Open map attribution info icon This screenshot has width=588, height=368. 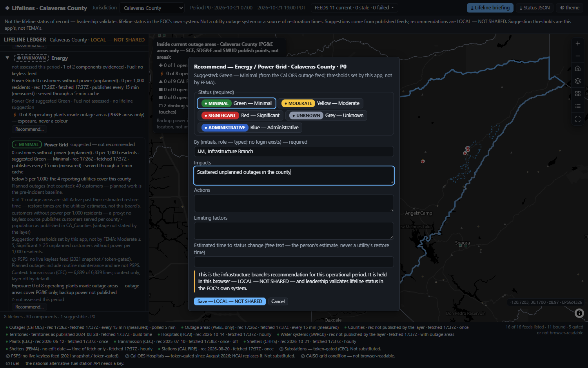coord(579,313)
